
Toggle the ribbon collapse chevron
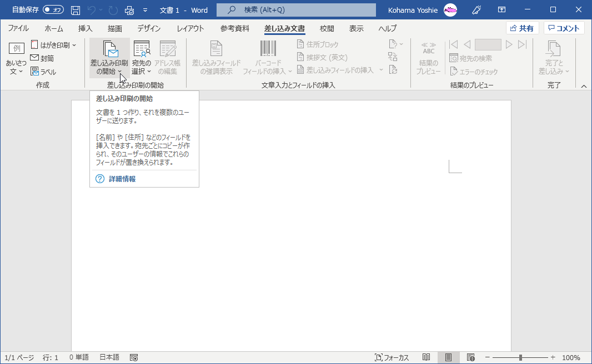pos(584,86)
